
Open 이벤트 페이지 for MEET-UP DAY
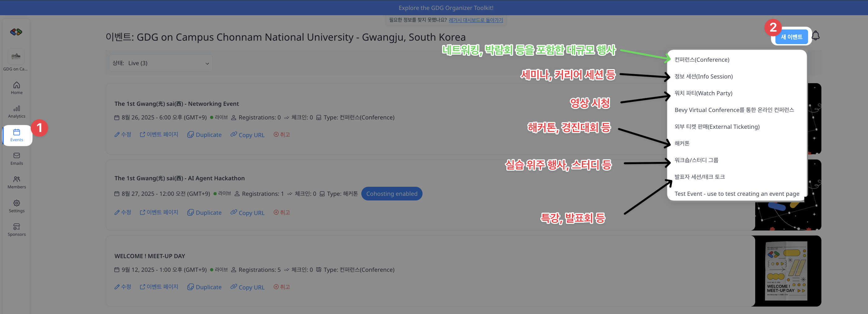pyautogui.click(x=159, y=287)
